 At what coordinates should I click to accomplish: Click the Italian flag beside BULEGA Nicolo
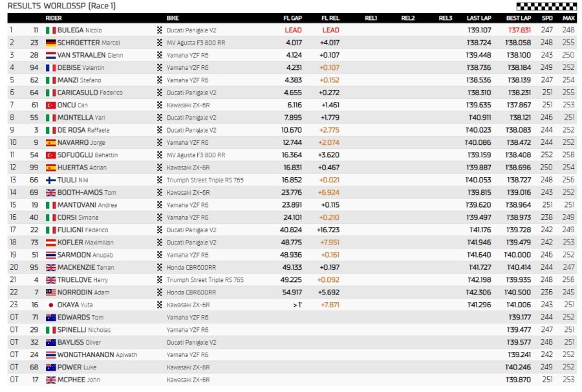[x=50, y=30]
